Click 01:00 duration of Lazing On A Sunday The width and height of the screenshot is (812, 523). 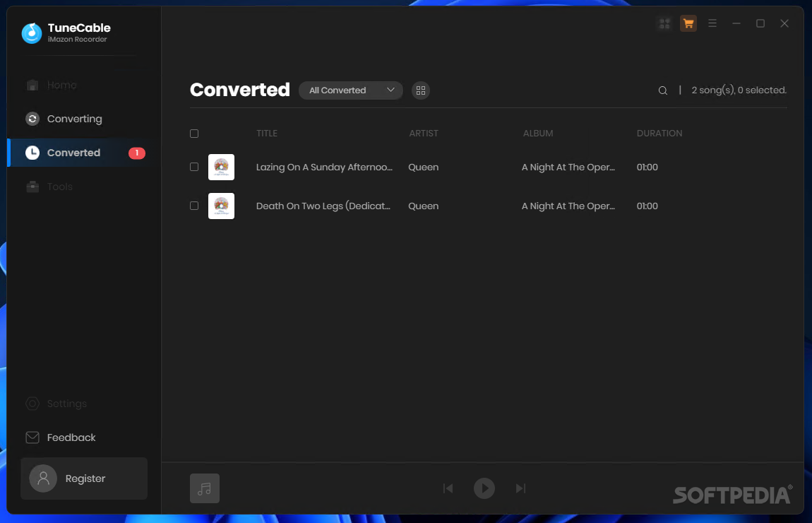[647, 167]
